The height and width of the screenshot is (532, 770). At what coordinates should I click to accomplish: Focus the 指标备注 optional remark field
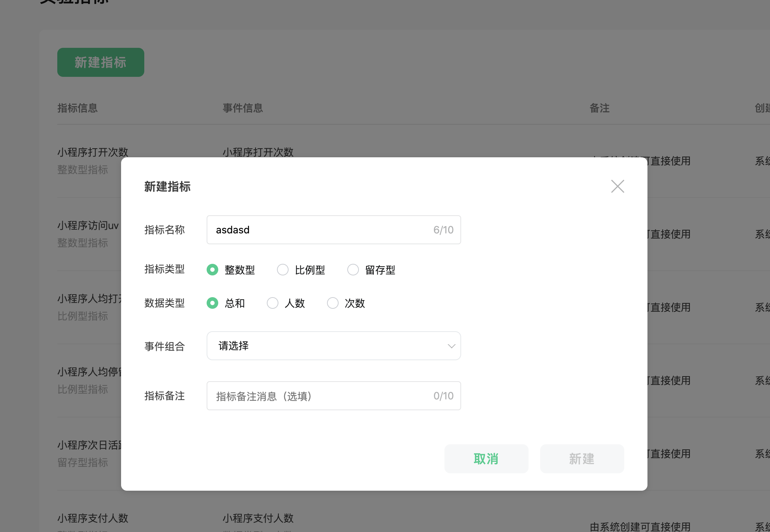coord(319,396)
